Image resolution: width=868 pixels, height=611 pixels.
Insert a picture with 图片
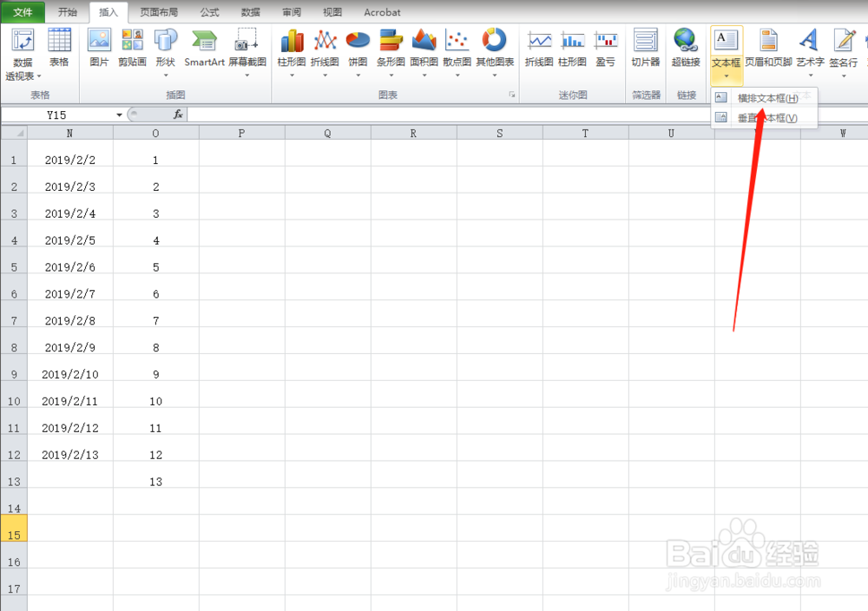coord(99,48)
